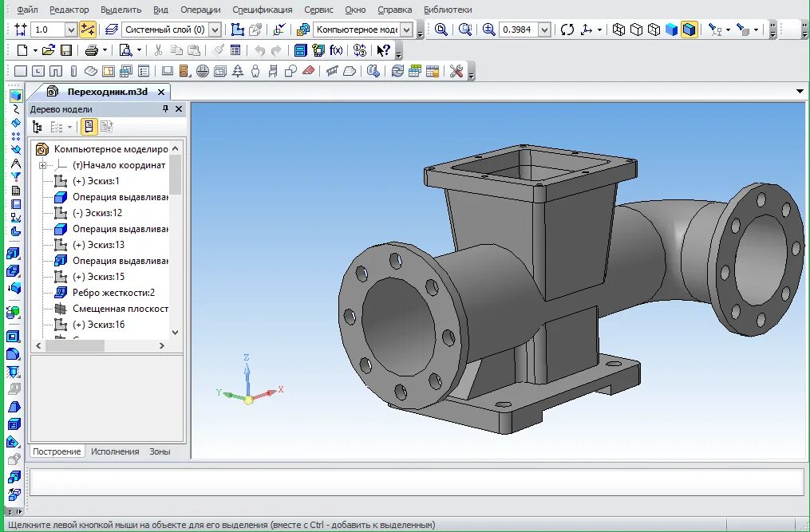Open the Операции menu
Image resolution: width=810 pixels, height=532 pixels.
point(200,10)
